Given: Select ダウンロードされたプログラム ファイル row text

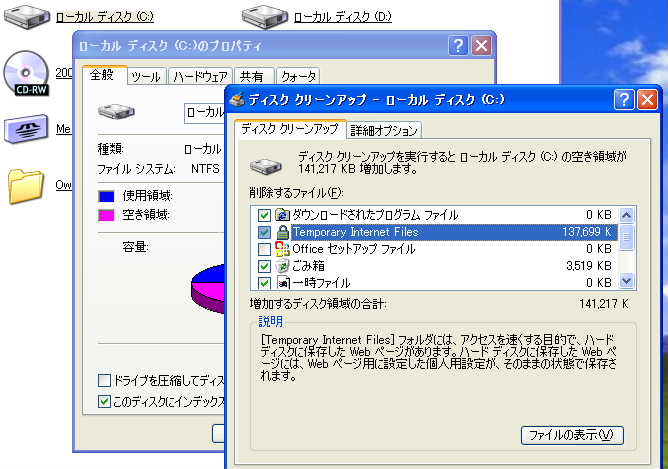Looking at the screenshot, I should [x=375, y=215].
